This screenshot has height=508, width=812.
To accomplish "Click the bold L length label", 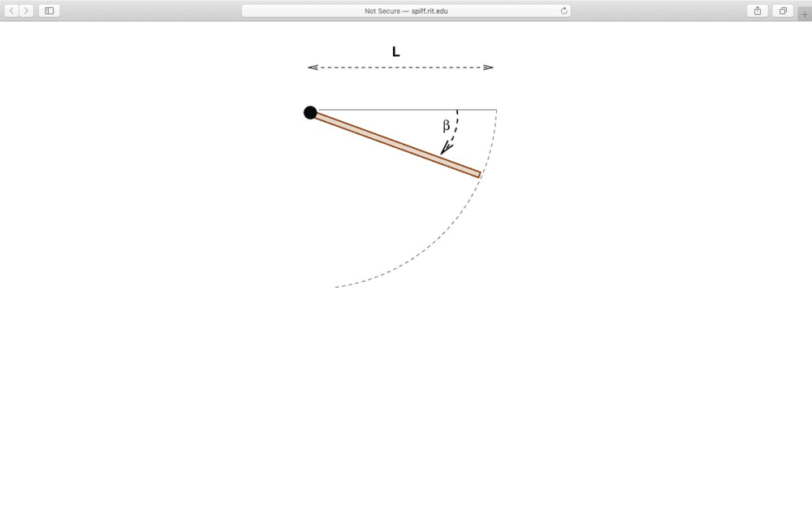I will click(x=396, y=52).
